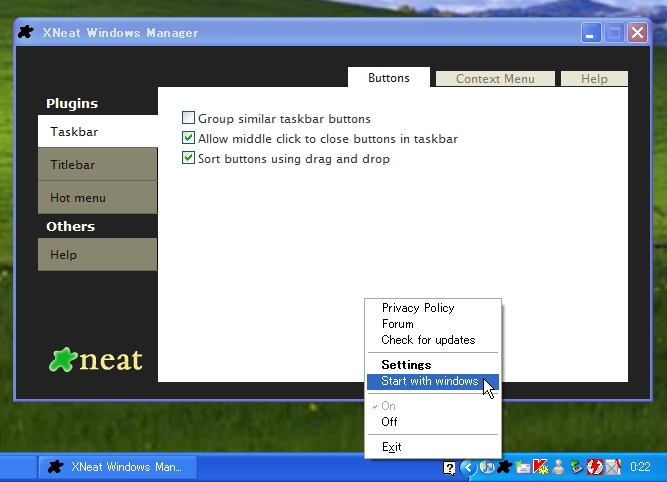Screen dimensions: 667x482
Task: Collapse hidden tray icons with round arrow
Action: coord(468,467)
